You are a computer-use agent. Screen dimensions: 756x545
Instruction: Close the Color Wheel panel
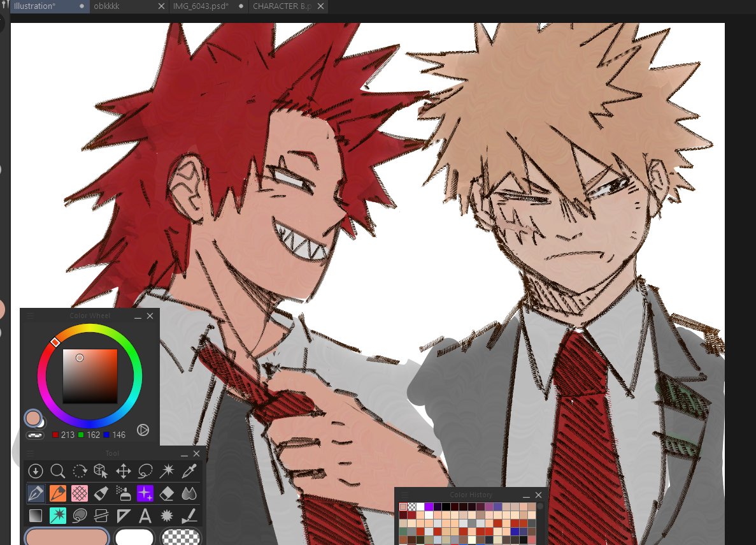[150, 316]
